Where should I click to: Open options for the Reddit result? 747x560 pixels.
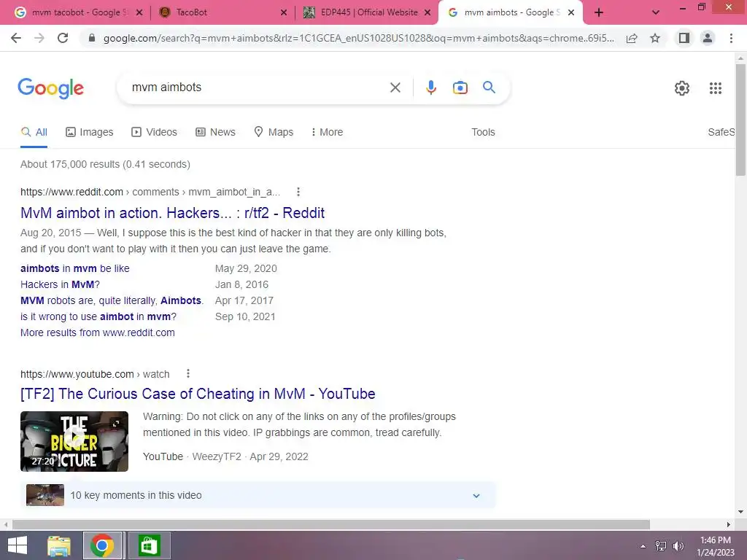click(298, 192)
